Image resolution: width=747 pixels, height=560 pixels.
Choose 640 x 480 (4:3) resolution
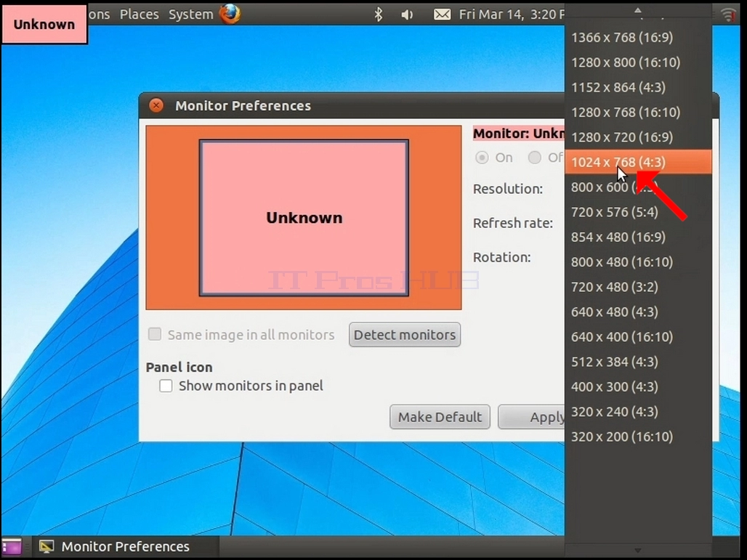click(x=638, y=312)
